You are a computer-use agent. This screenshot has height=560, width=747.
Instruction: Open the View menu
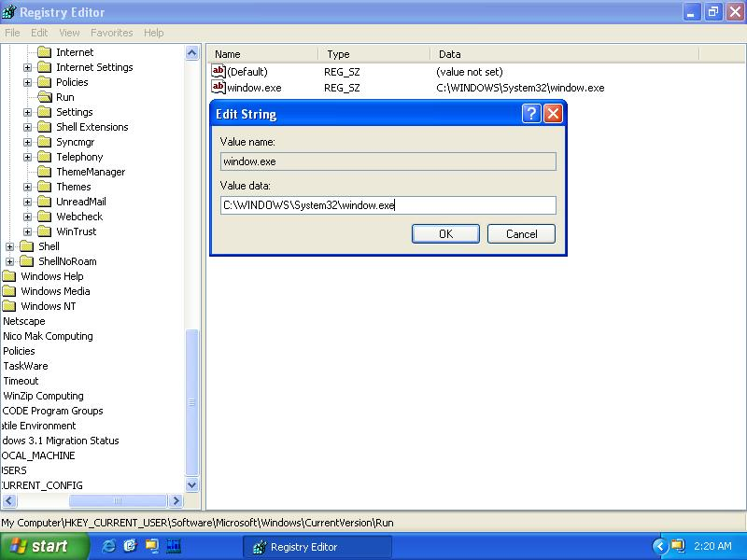point(69,33)
